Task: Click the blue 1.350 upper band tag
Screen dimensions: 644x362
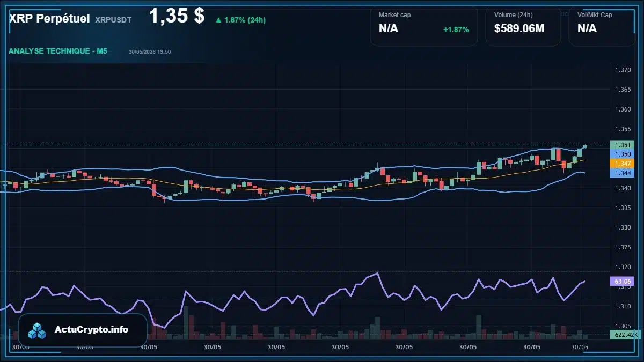Action: (623, 154)
